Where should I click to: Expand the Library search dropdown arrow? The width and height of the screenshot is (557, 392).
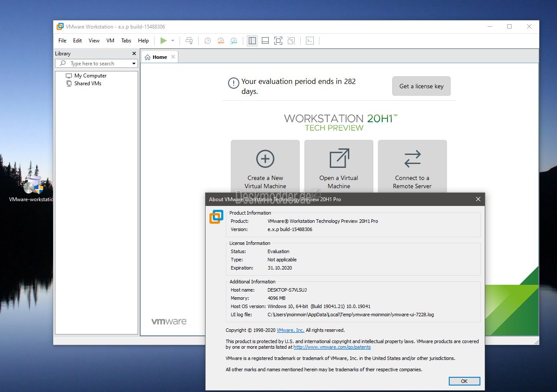click(134, 64)
